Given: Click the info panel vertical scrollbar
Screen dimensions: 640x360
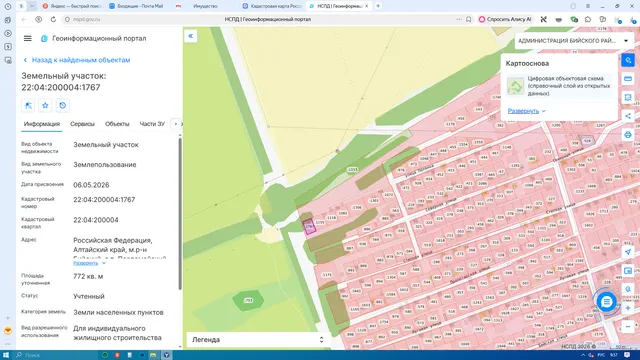Looking at the screenshot, I should click(x=180, y=214).
